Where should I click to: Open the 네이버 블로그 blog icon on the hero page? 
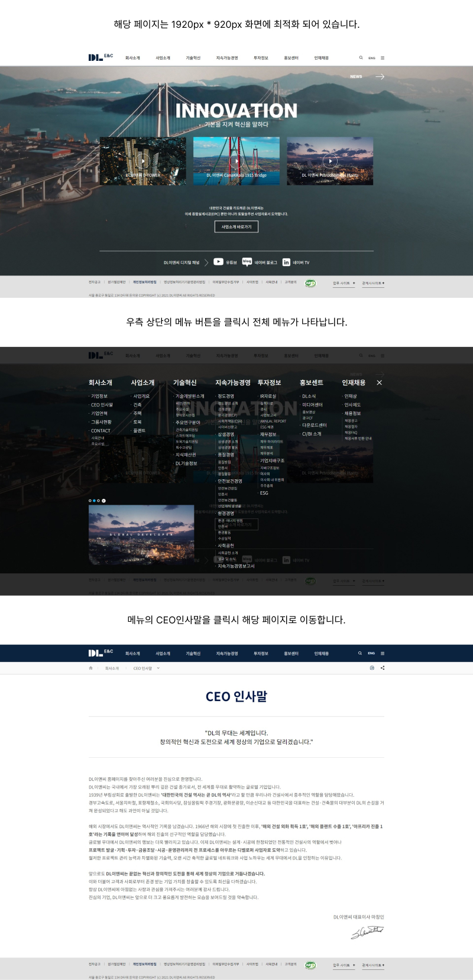(247, 262)
